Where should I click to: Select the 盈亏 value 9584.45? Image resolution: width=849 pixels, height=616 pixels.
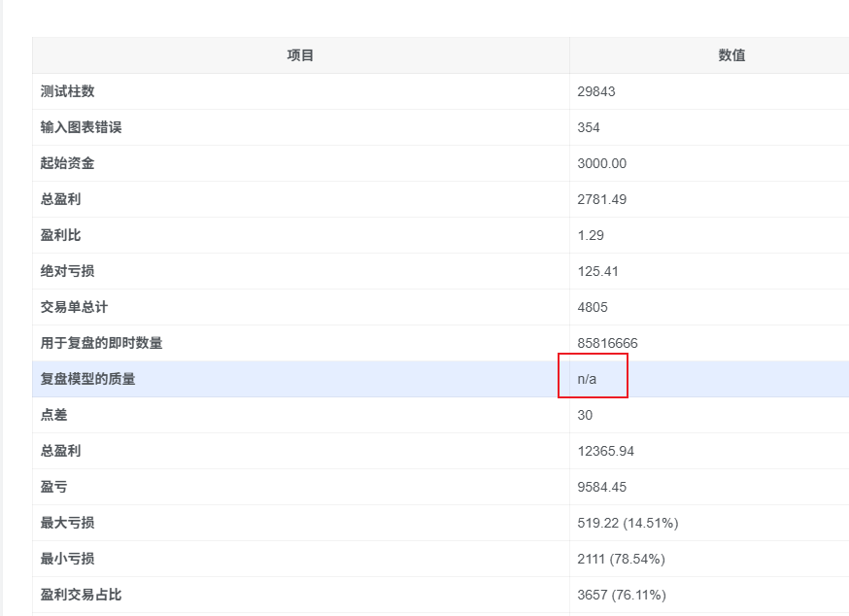click(598, 486)
